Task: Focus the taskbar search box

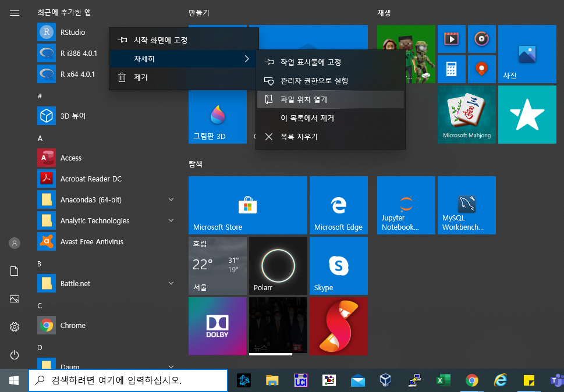Action: pyautogui.click(x=128, y=380)
